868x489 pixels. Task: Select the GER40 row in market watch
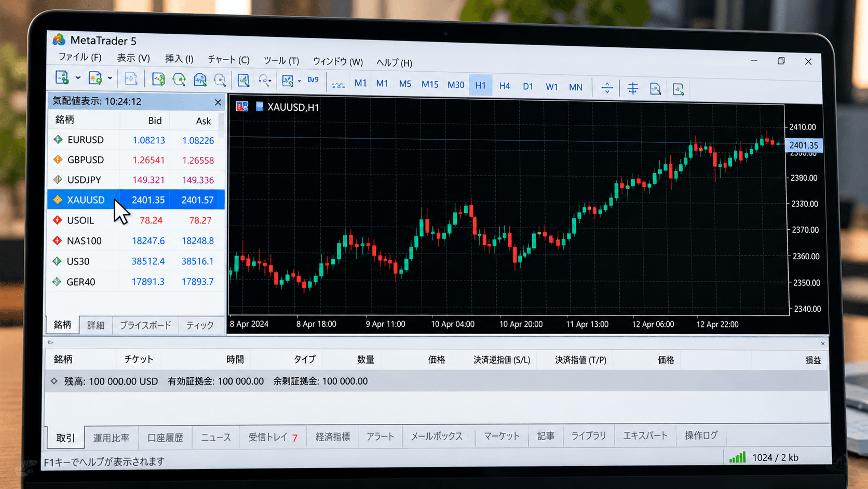coord(136,282)
